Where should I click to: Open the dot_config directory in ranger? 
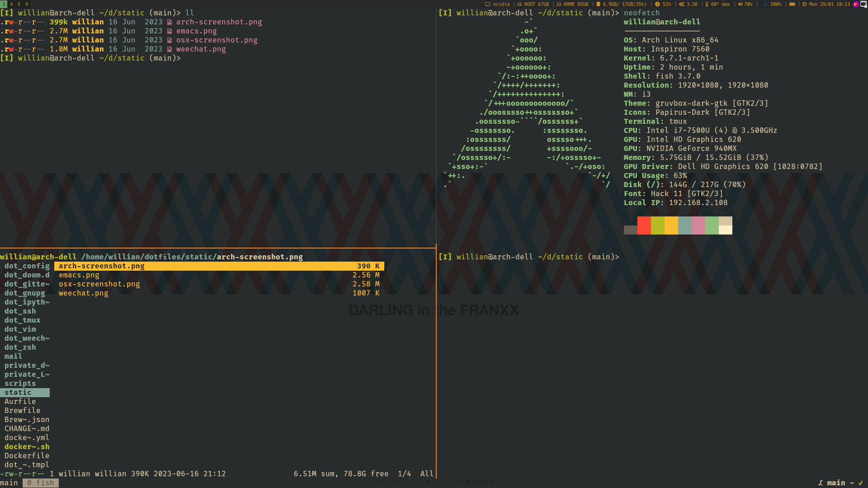click(x=27, y=266)
